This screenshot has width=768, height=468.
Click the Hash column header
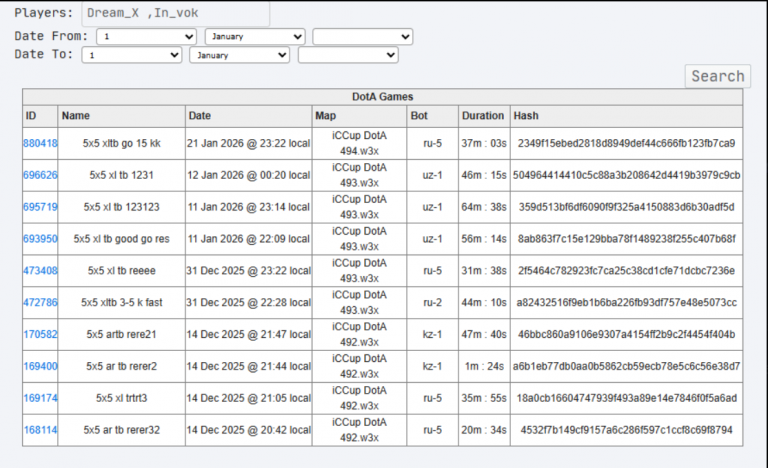pyautogui.click(x=526, y=116)
